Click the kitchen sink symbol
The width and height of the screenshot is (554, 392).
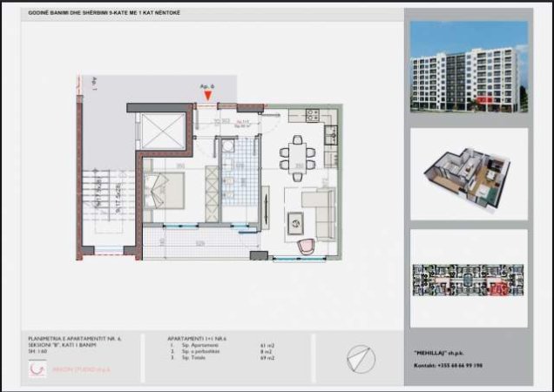point(331,135)
